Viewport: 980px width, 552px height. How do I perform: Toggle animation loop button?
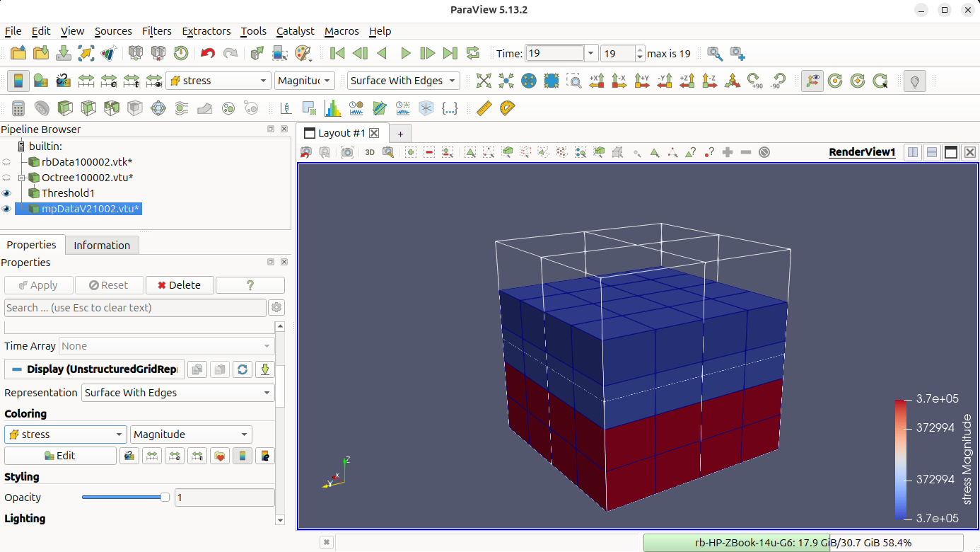(x=473, y=53)
